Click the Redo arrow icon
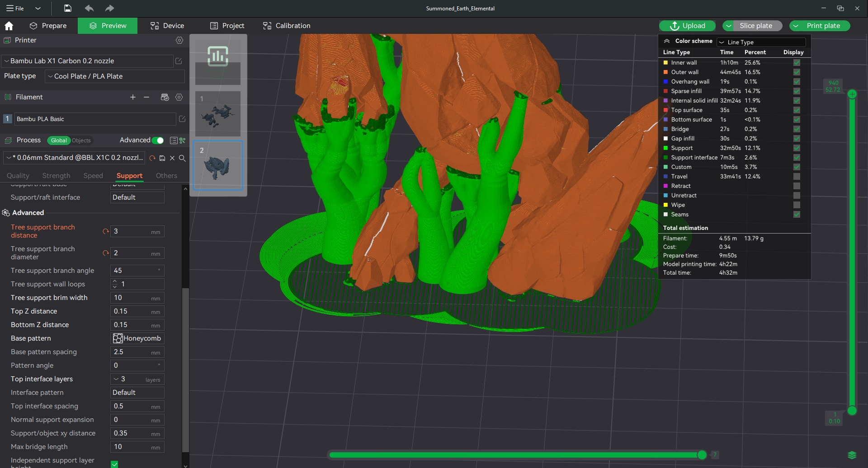The height and width of the screenshot is (468, 868). click(109, 8)
